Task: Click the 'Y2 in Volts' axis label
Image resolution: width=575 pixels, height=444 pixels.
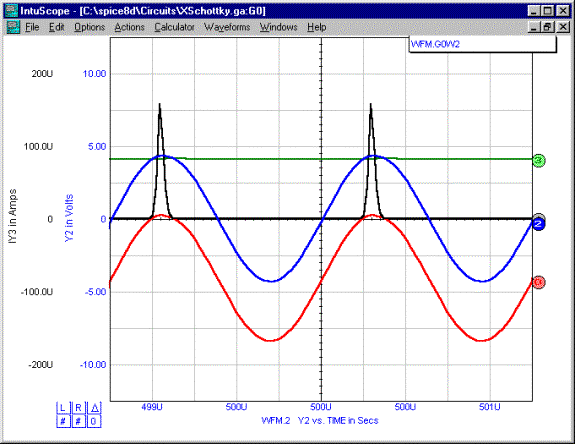Action: [x=69, y=218]
